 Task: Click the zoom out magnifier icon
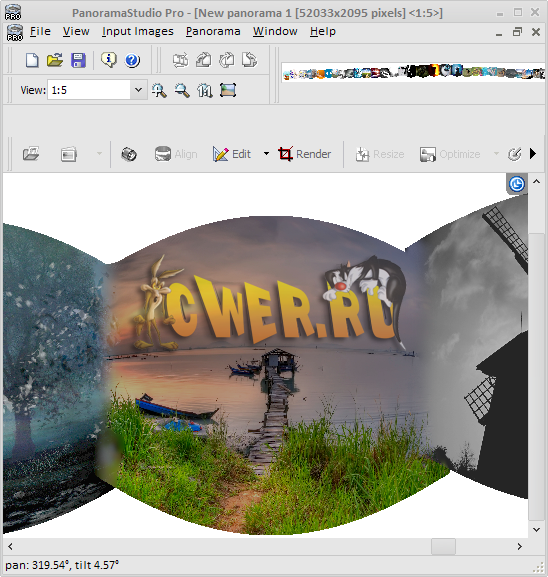[x=182, y=90]
